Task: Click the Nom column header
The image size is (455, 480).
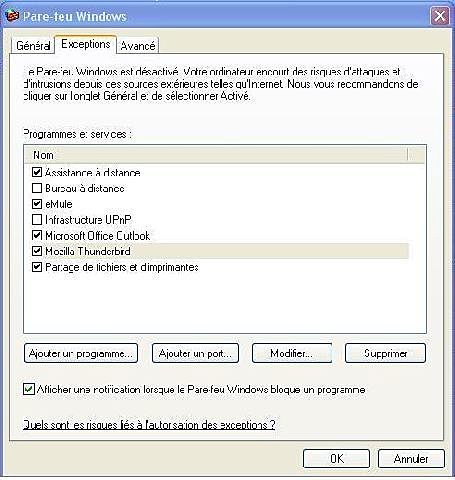Action: point(216,155)
